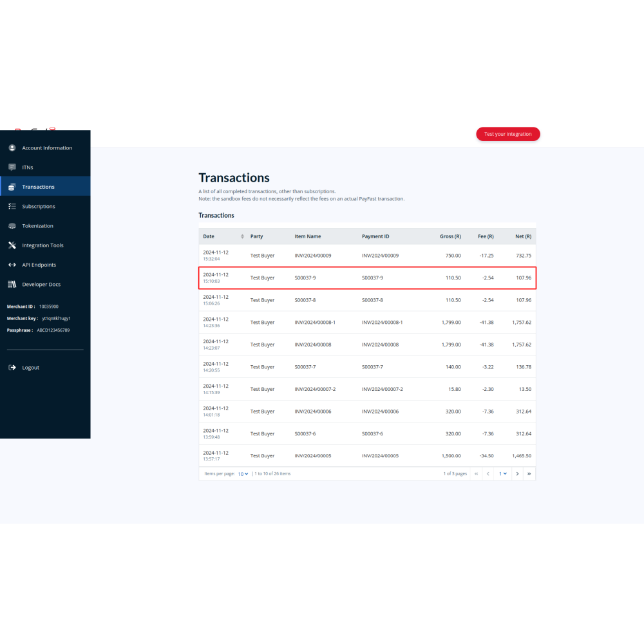
Task: Click the Gross (R) column header
Action: tap(450, 236)
